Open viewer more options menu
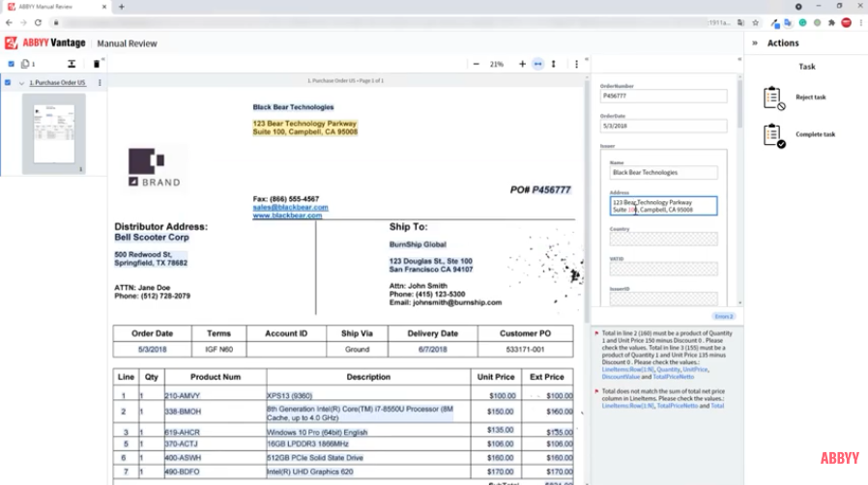868x485 pixels. click(576, 64)
